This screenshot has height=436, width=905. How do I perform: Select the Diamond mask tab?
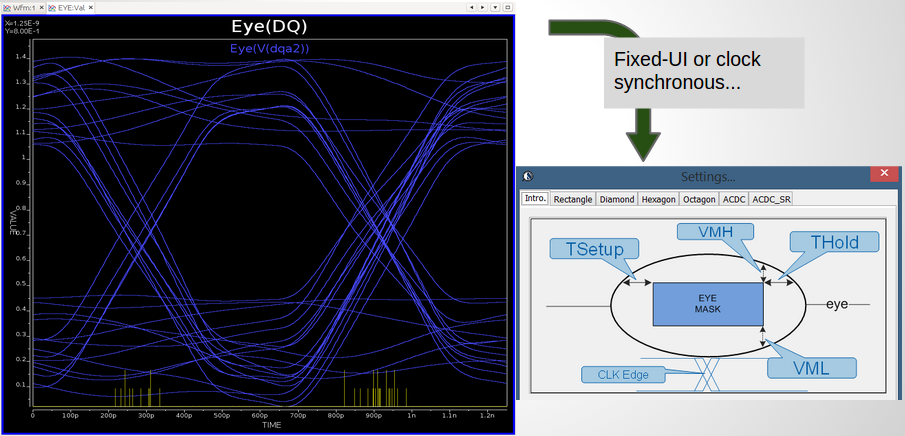coord(617,199)
